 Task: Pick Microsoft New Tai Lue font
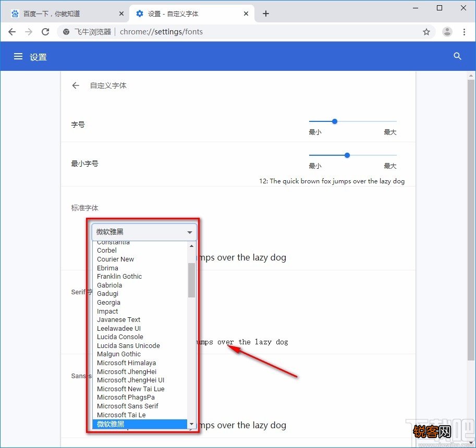(140, 389)
